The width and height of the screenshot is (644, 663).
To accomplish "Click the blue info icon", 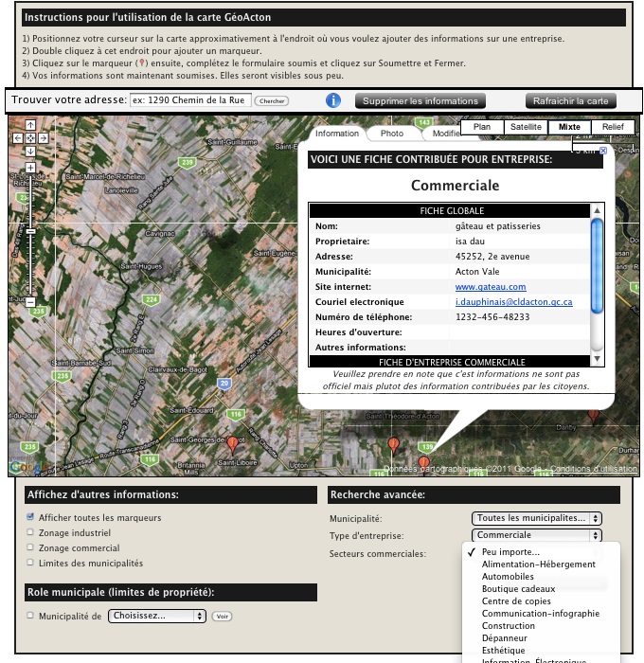I will (333, 100).
